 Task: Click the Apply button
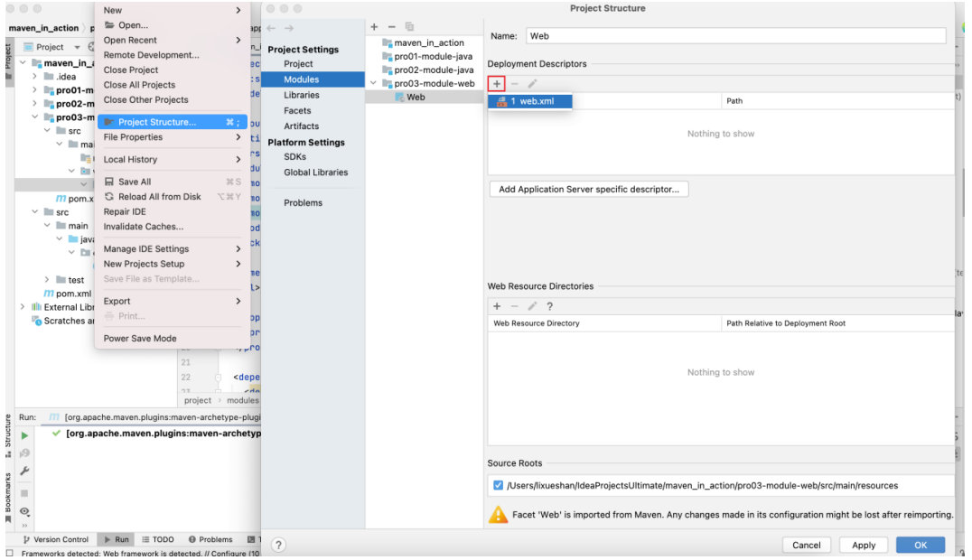click(863, 546)
